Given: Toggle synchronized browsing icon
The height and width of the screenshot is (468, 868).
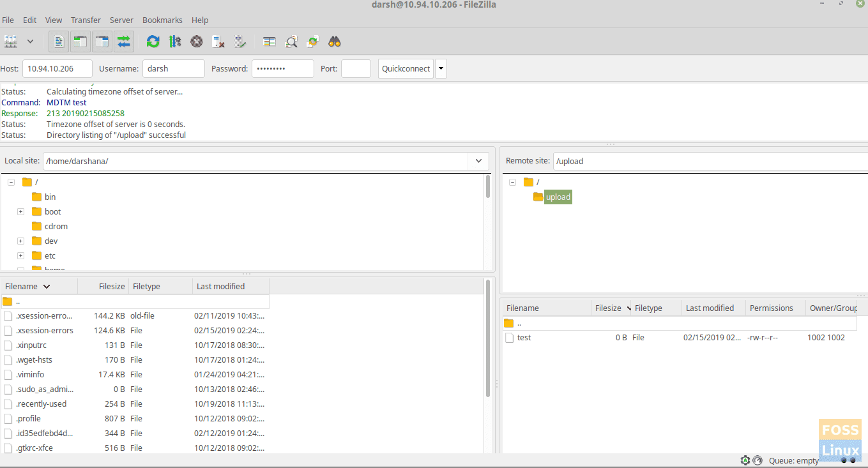Looking at the screenshot, I should coord(312,42).
